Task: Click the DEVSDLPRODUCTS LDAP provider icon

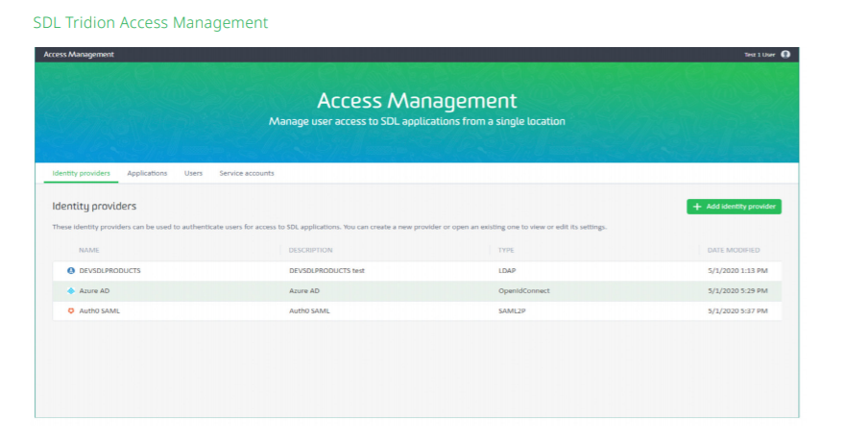Action: [x=71, y=271]
